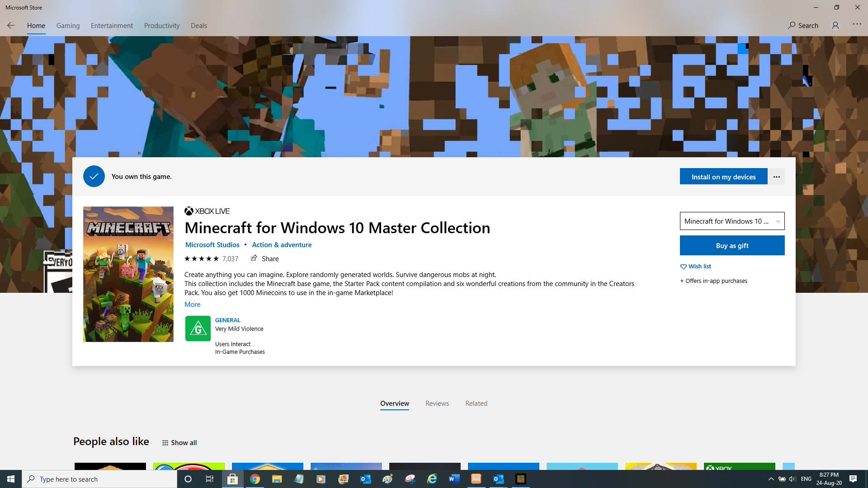
Task: Switch to the Gaming tab
Action: (x=68, y=26)
